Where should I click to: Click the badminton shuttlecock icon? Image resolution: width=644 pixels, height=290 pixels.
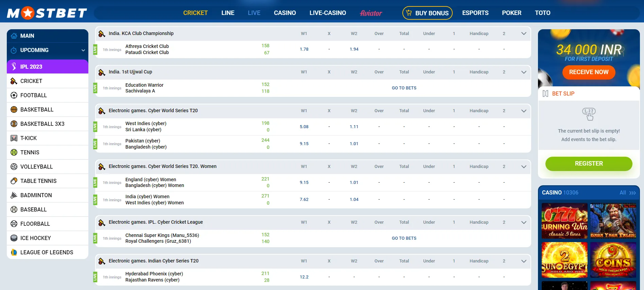pos(14,195)
